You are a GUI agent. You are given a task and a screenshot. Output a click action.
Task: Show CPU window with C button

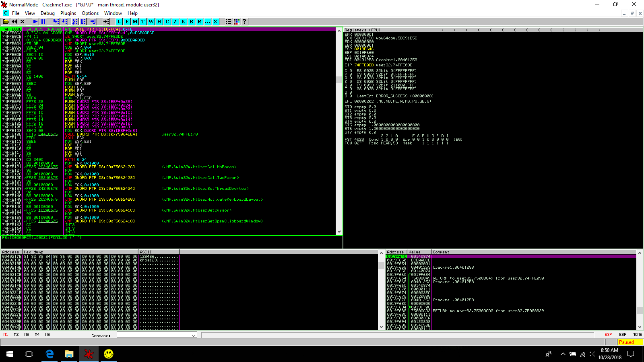click(167, 22)
